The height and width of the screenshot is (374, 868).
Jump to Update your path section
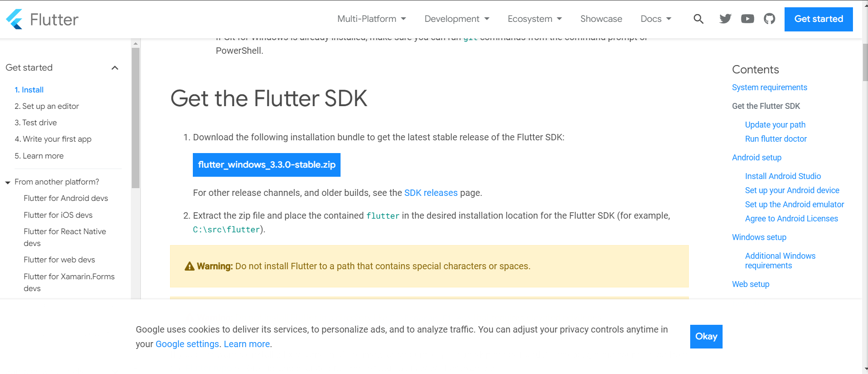click(775, 125)
